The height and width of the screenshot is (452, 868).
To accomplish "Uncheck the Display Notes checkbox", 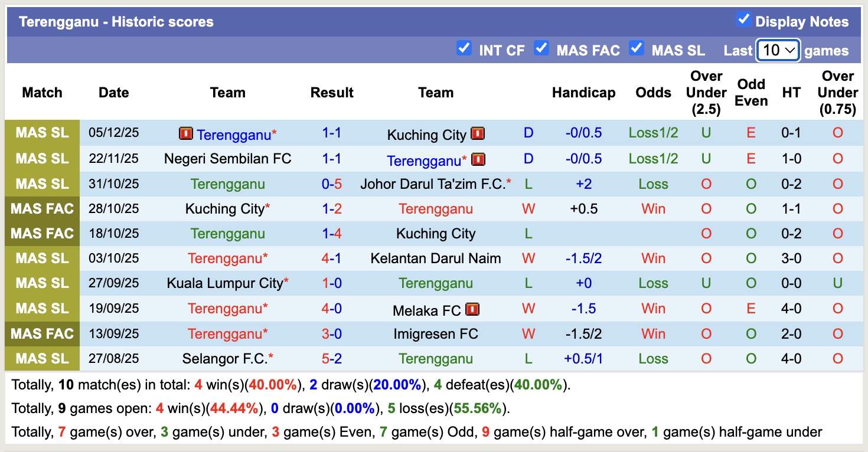I will pos(742,18).
